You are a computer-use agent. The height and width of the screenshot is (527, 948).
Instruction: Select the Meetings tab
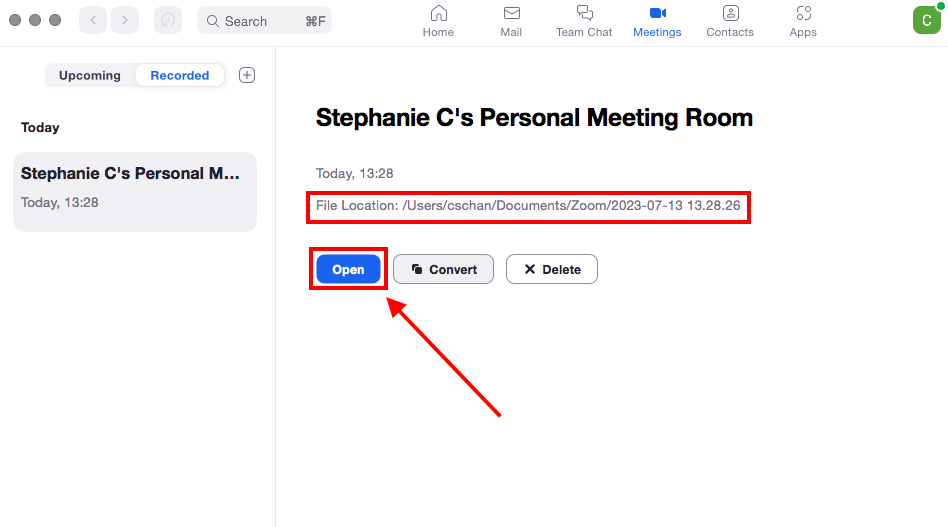[657, 22]
